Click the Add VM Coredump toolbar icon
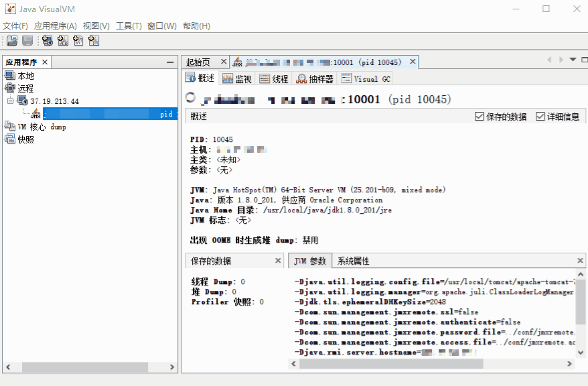This screenshot has height=386, width=588. (x=78, y=40)
